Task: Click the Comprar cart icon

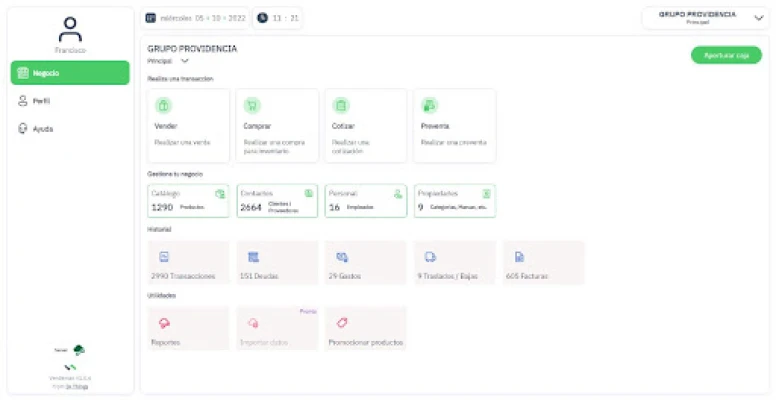Action: pyautogui.click(x=252, y=105)
